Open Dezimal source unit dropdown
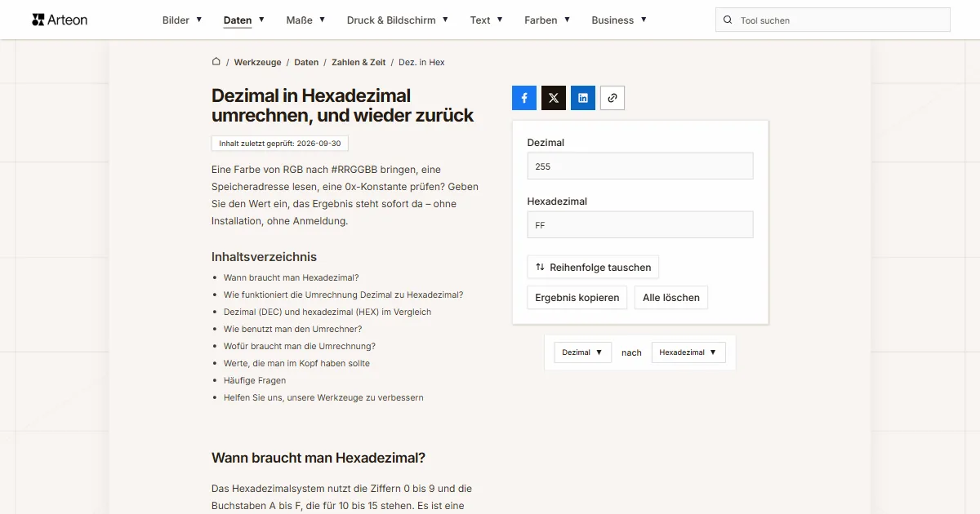The width and height of the screenshot is (980, 514). 583,352
